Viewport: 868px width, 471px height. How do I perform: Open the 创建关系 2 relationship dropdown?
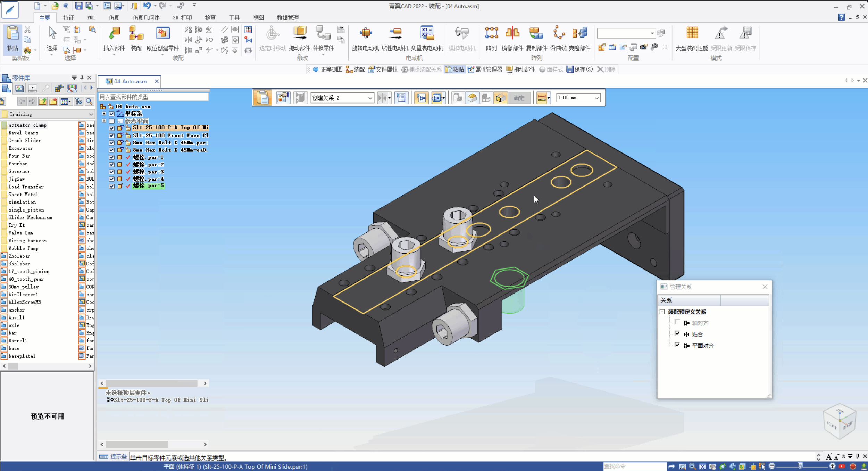pyautogui.click(x=370, y=98)
